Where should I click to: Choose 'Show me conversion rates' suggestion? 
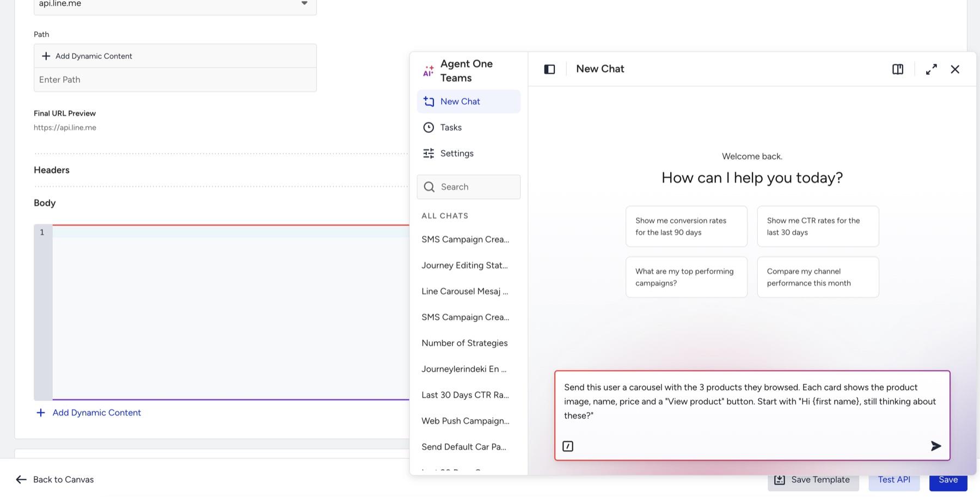click(x=687, y=226)
